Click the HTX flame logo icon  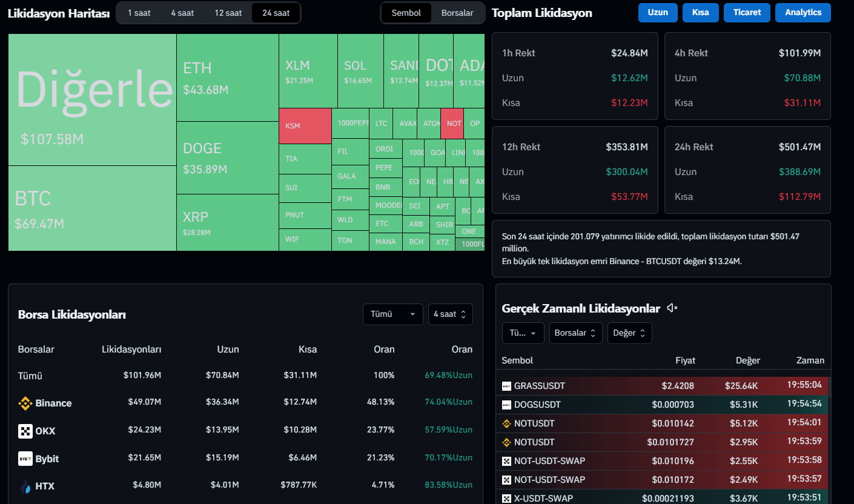(x=25, y=486)
